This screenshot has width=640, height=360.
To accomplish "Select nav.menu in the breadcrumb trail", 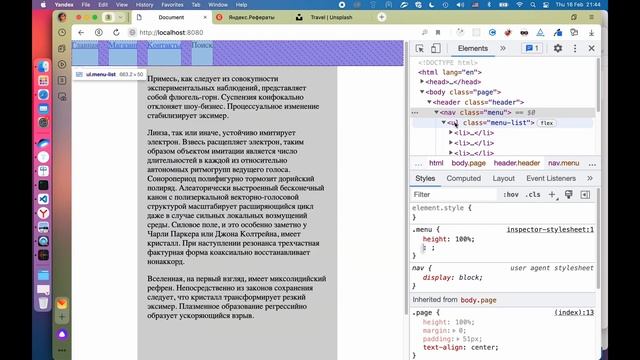I will point(564,163).
